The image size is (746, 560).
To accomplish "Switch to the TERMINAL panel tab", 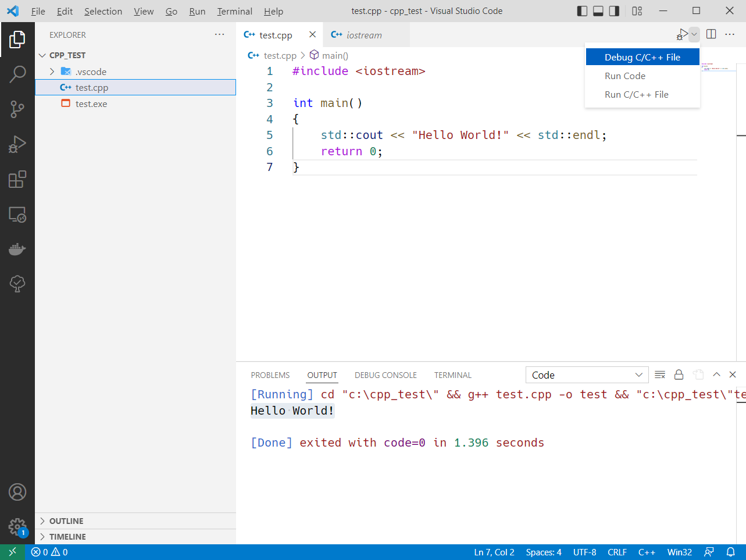I will pyautogui.click(x=452, y=375).
